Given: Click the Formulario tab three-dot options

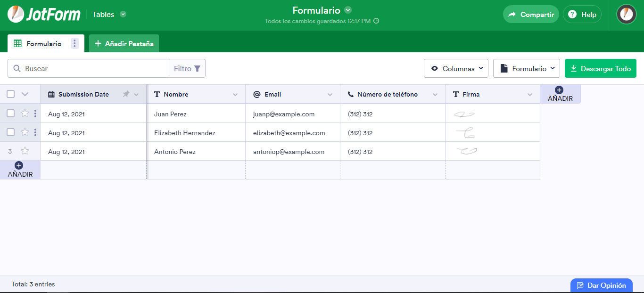Looking at the screenshot, I should tap(74, 44).
